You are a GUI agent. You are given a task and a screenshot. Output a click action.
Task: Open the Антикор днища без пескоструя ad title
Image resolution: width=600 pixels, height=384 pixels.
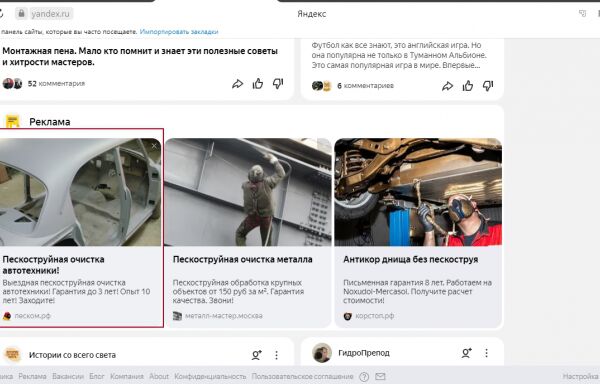[411, 259]
